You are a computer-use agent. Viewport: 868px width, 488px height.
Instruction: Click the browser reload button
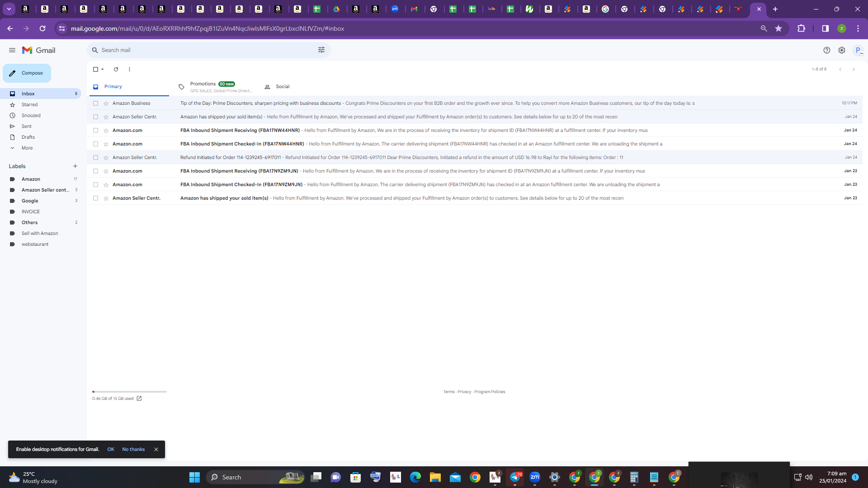(x=42, y=28)
